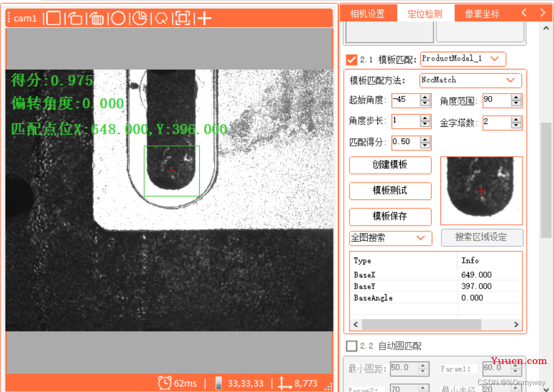
Task: Switch to the 相机设置 tab
Action: pyautogui.click(x=368, y=13)
